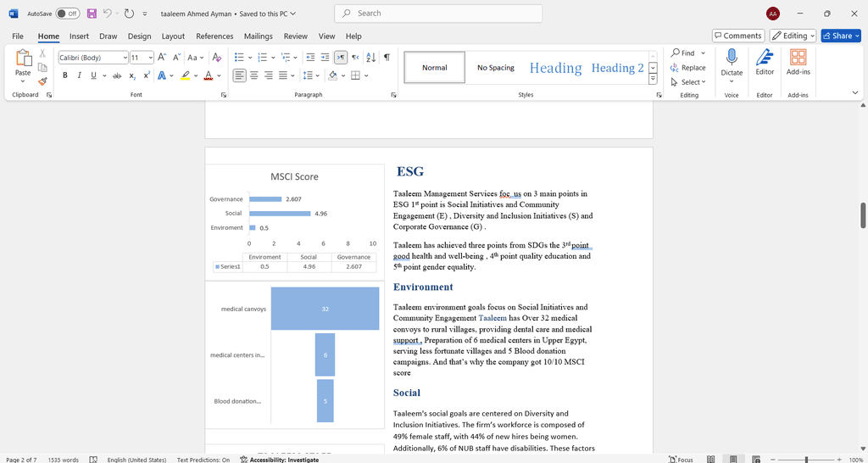Toggle Center alignment

[x=254, y=75]
